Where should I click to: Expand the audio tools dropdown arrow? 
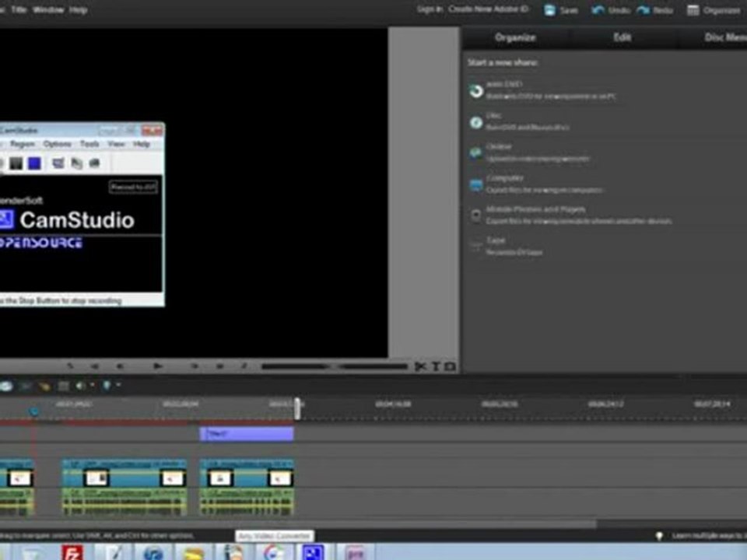92,385
